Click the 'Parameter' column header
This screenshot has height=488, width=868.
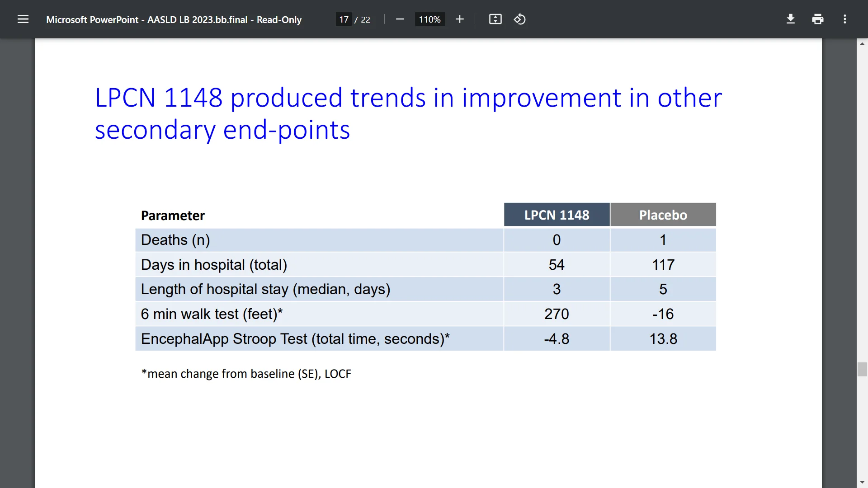tap(173, 216)
